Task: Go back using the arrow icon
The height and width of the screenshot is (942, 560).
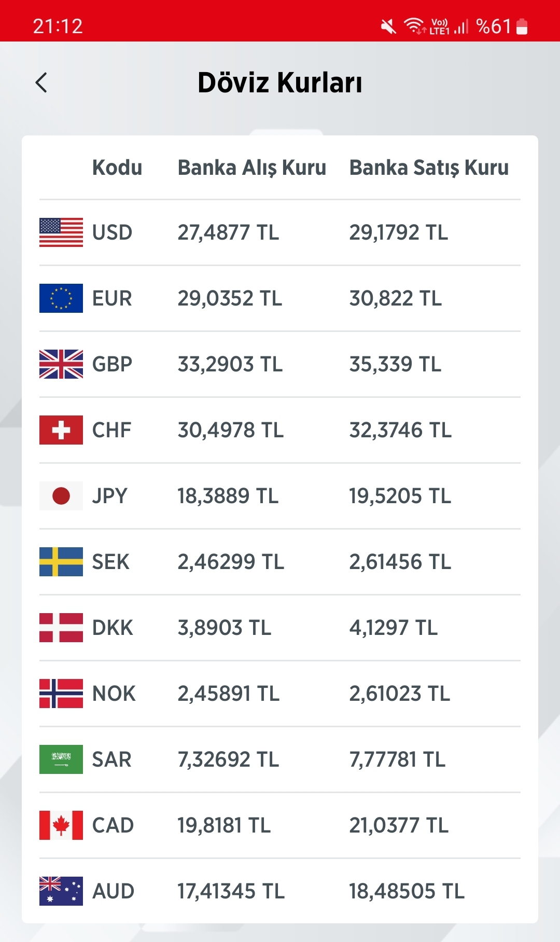Action: (41, 82)
